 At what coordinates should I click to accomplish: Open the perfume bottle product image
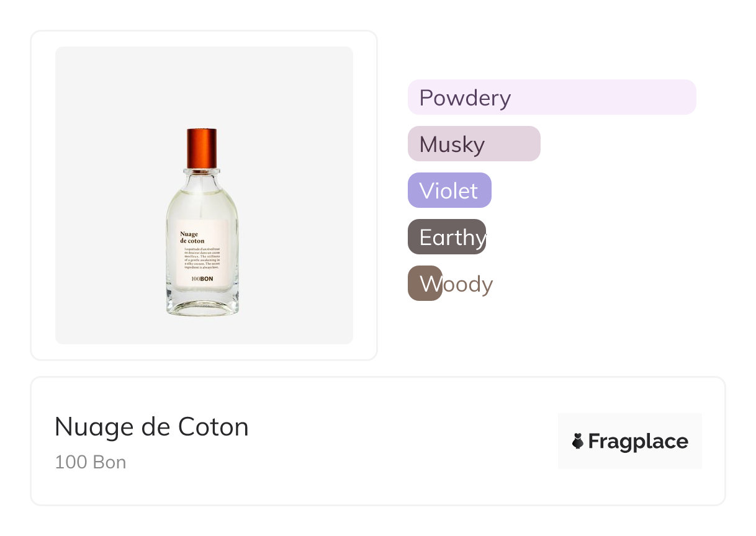[x=202, y=222]
